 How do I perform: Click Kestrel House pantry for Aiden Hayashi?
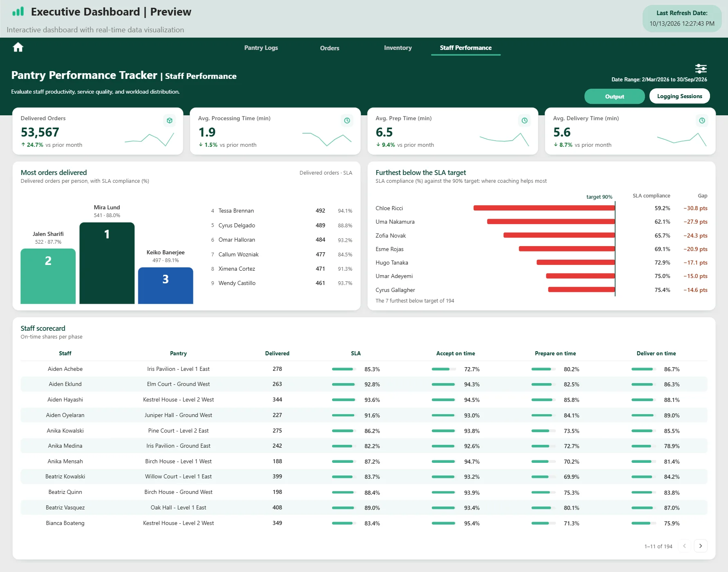pyautogui.click(x=178, y=400)
